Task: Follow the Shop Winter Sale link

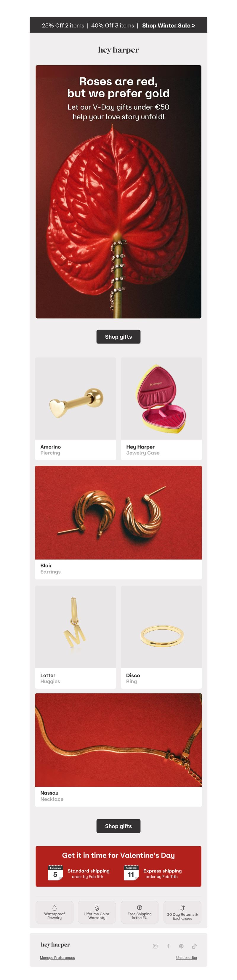Action: 169,26
